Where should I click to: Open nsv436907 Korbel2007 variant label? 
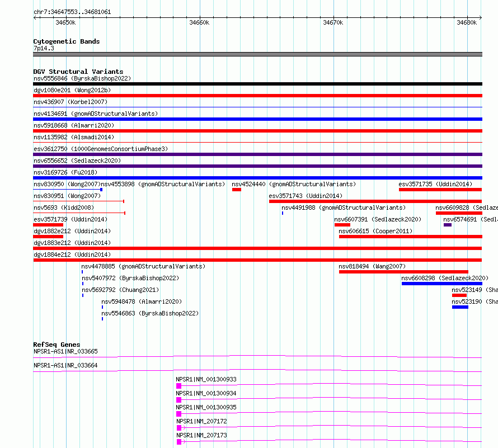pyautogui.click(x=71, y=102)
